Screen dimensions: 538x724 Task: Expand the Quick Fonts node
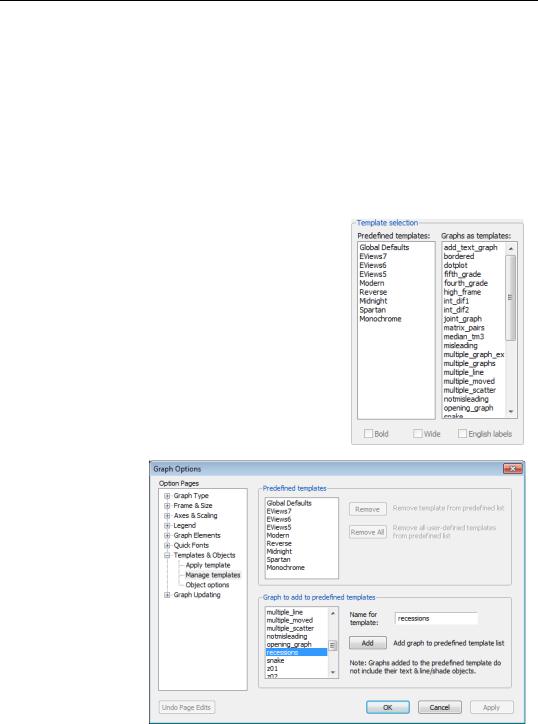[x=167, y=545]
